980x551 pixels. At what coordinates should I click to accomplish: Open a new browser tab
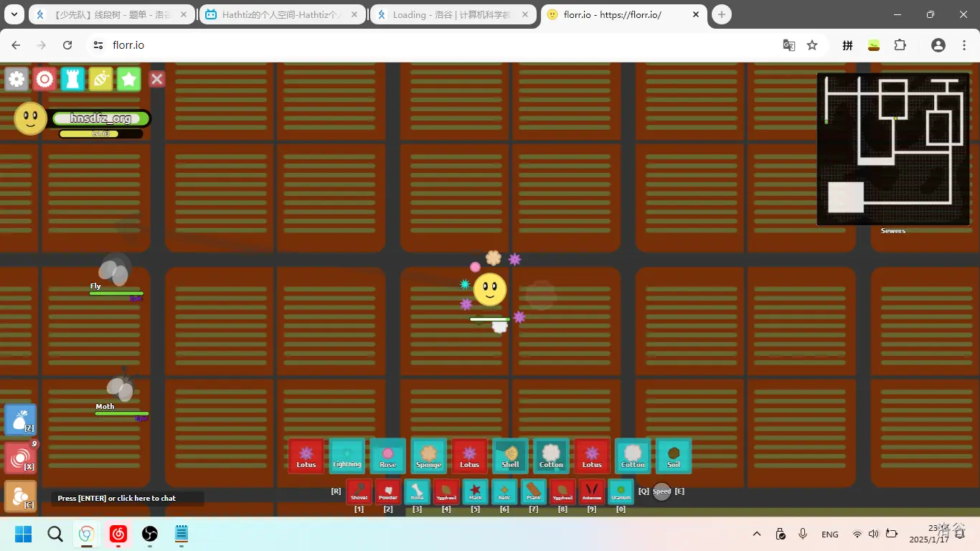pyautogui.click(x=722, y=14)
